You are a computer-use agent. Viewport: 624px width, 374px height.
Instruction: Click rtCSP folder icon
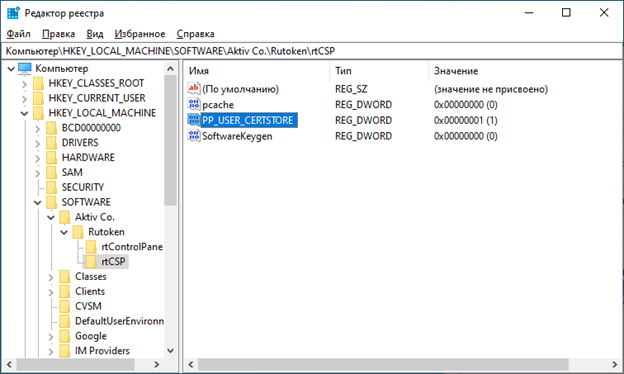(91, 262)
